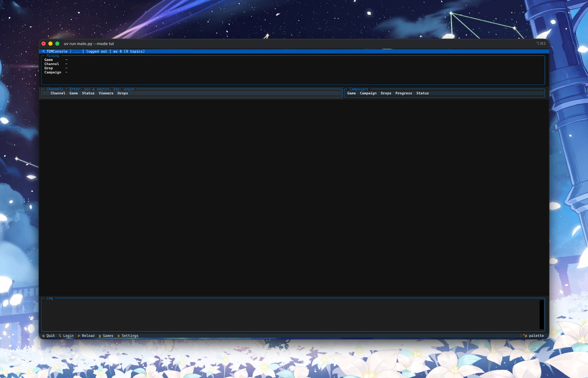Click the 'logged out' status in header
Image resolution: width=588 pixels, height=378 pixels.
(x=97, y=51)
